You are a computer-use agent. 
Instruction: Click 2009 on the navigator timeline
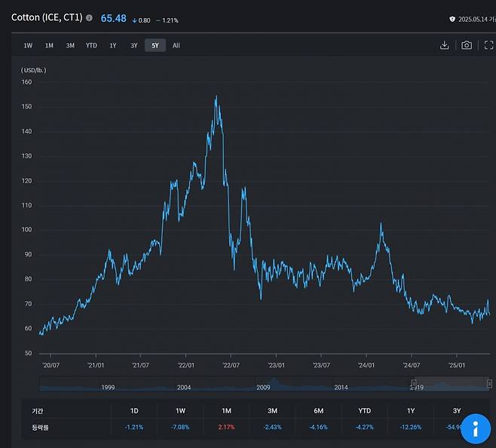click(x=263, y=387)
